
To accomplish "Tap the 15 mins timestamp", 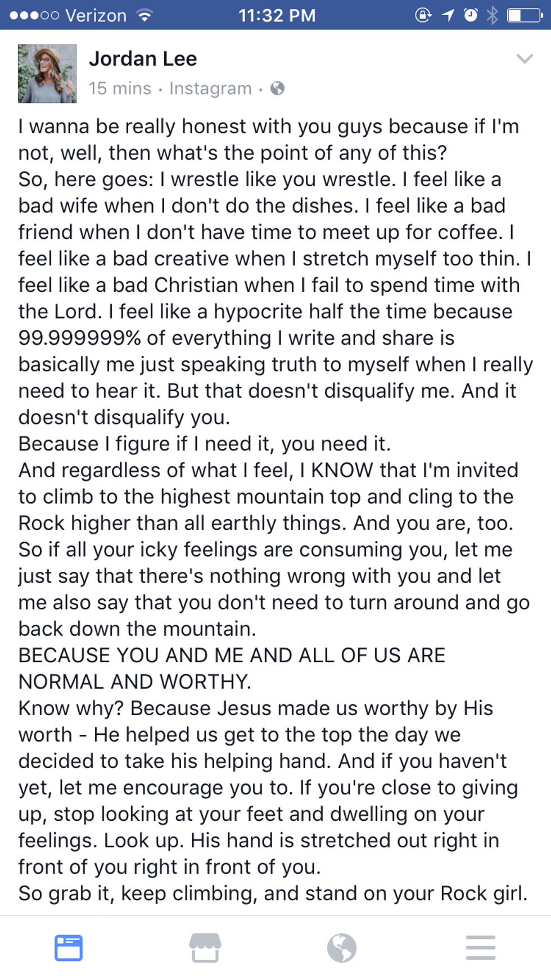I will (120, 88).
